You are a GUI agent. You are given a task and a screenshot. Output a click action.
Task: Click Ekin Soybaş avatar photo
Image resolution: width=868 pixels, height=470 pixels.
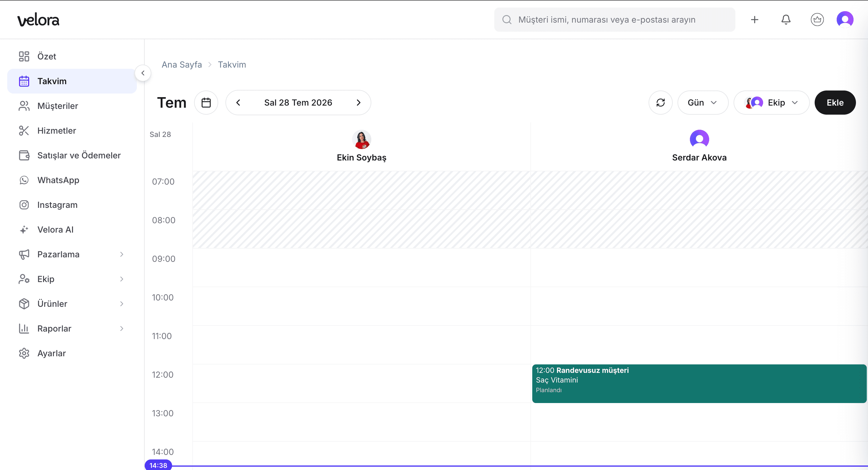(362, 139)
